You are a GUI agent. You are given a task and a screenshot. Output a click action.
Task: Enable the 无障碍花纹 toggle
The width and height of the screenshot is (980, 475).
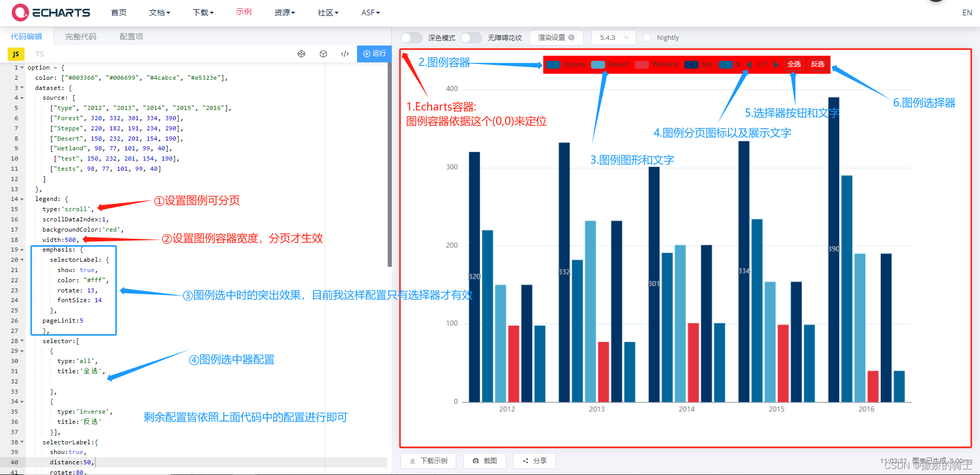[x=471, y=37]
